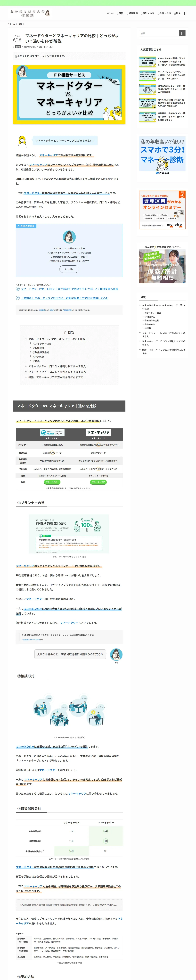The height and width of the screenshot is (980, 196).
Task: Click the woman avatar beside the question bubble
Action: pyautogui.click(x=22, y=141)
